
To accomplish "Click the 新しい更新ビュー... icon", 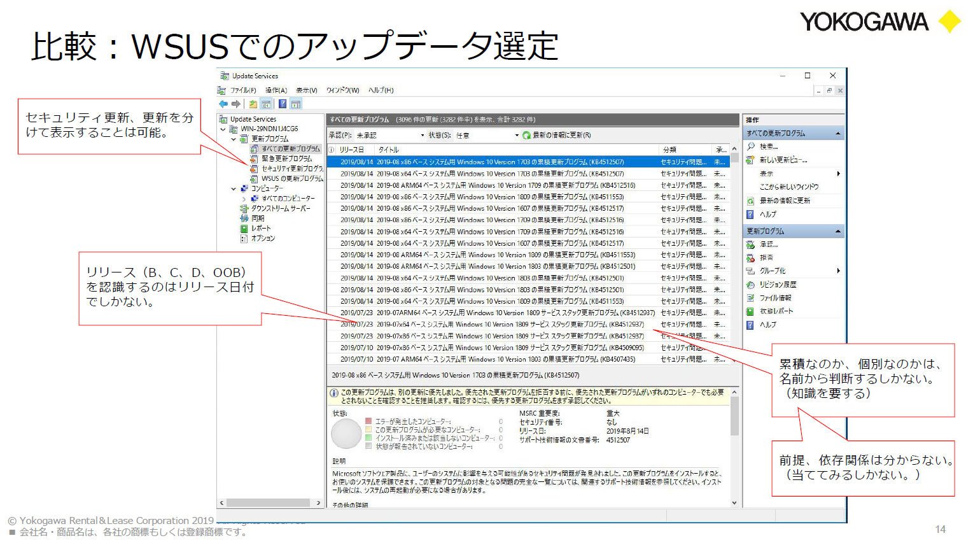I will [x=751, y=160].
